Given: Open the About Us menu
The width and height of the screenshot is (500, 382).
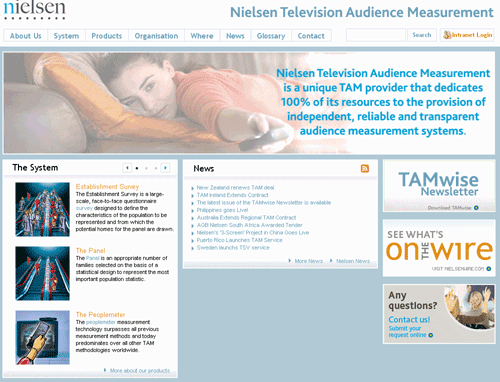Looking at the screenshot, I should 26,36.
